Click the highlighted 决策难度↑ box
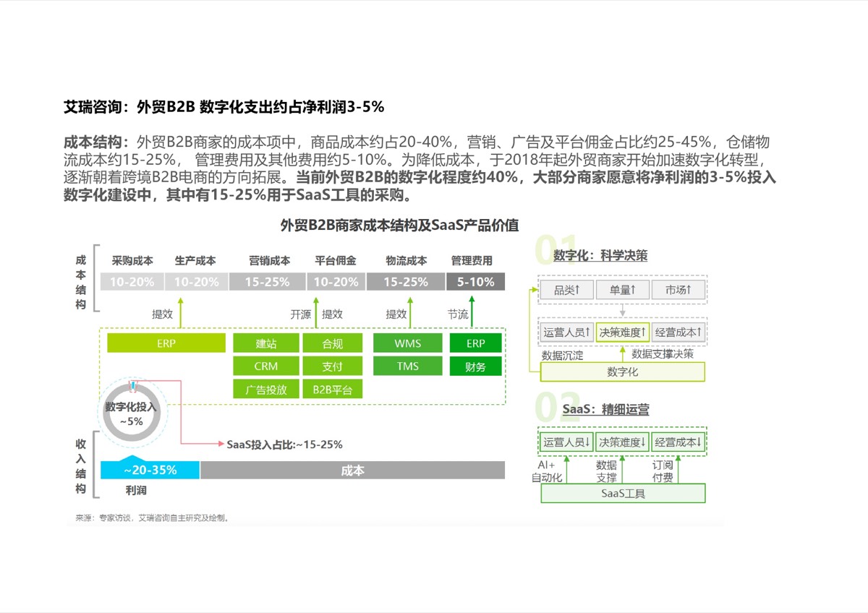This screenshot has width=868, height=613. 622,333
